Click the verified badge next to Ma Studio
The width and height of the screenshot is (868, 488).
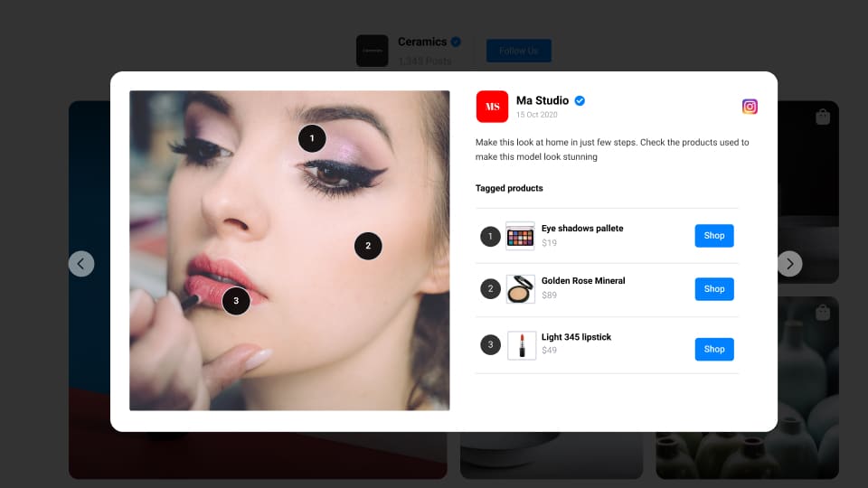[580, 100]
